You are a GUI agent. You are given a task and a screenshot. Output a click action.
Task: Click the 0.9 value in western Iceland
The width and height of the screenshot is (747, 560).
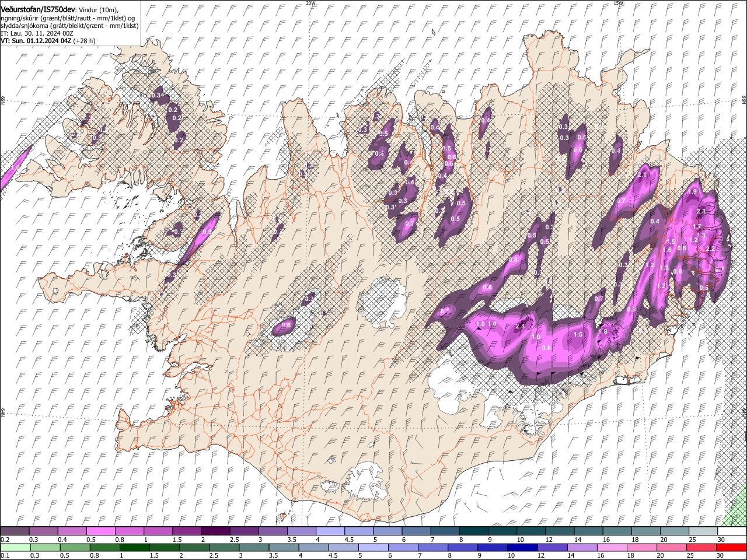click(207, 232)
